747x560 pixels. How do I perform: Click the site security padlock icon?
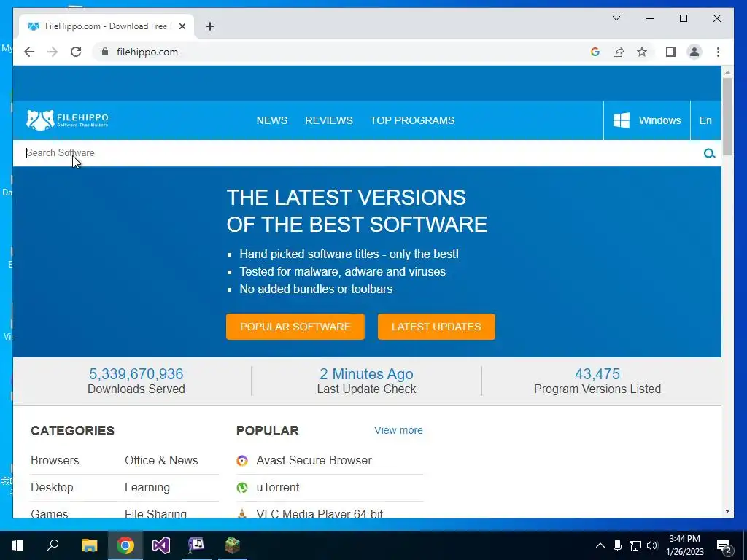[105, 52]
